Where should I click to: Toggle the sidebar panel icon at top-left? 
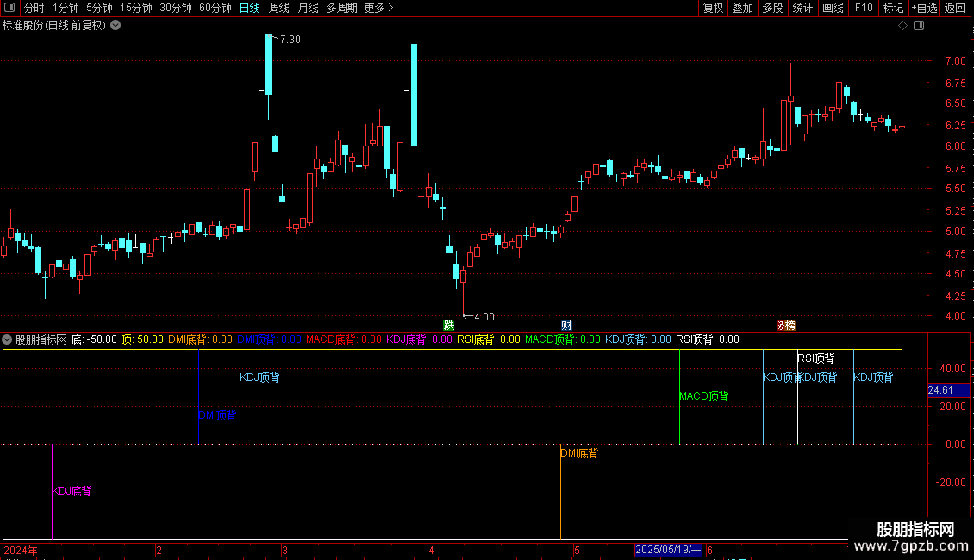pyautogui.click(x=9, y=8)
